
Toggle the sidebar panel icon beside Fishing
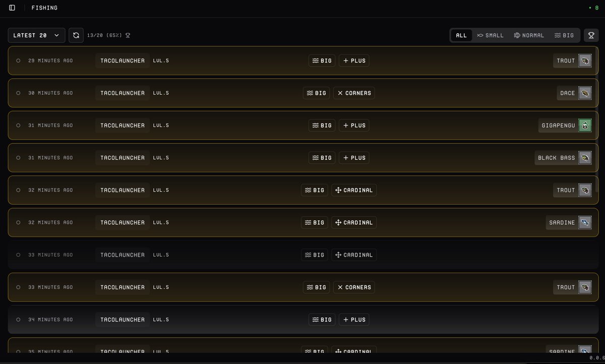coord(12,8)
